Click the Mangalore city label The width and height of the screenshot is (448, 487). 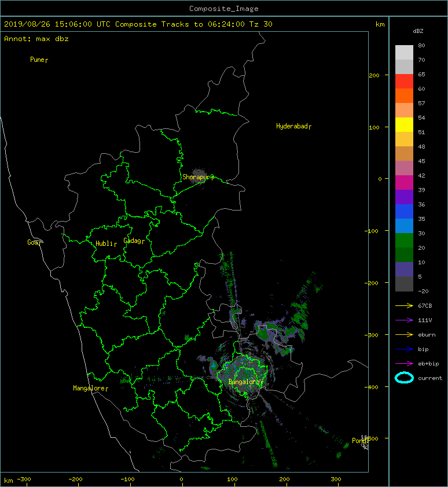click(89, 388)
